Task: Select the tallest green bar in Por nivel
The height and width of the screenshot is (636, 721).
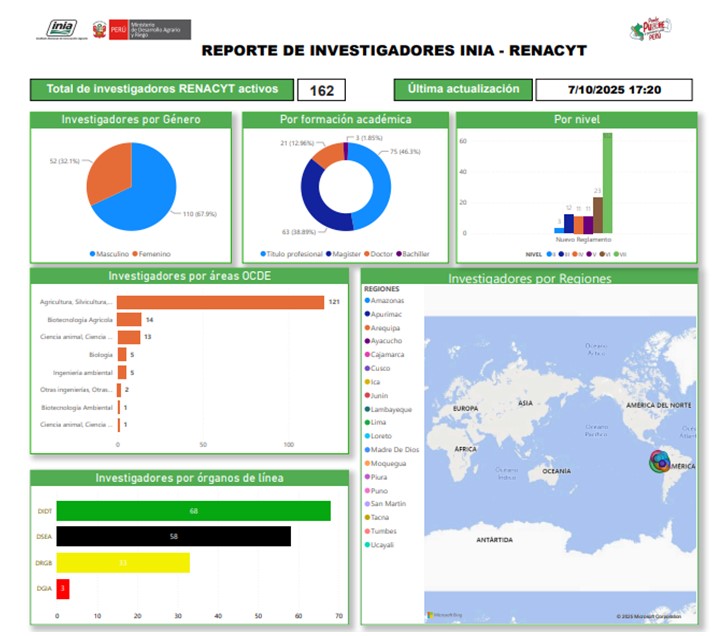Action: (606, 182)
